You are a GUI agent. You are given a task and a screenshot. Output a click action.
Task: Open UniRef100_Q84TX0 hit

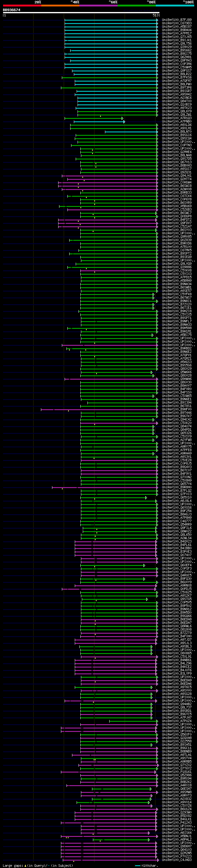(177, 101)
